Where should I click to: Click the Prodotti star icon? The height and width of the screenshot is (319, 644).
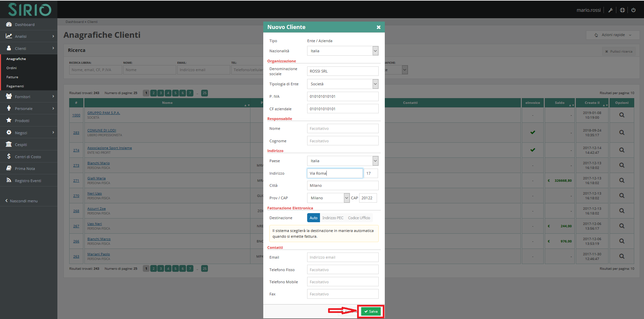point(9,120)
